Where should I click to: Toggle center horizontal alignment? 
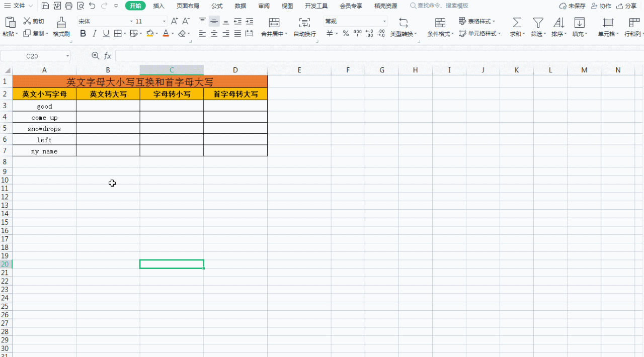point(214,33)
